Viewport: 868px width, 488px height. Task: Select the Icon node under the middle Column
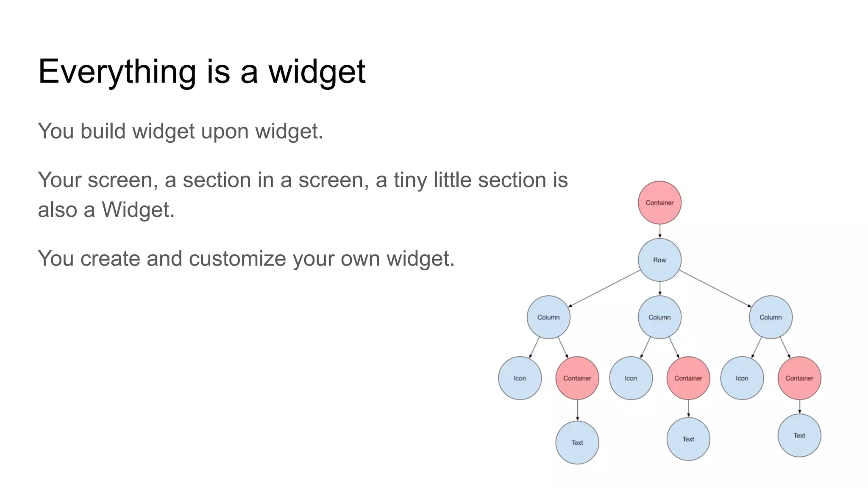coord(631,378)
